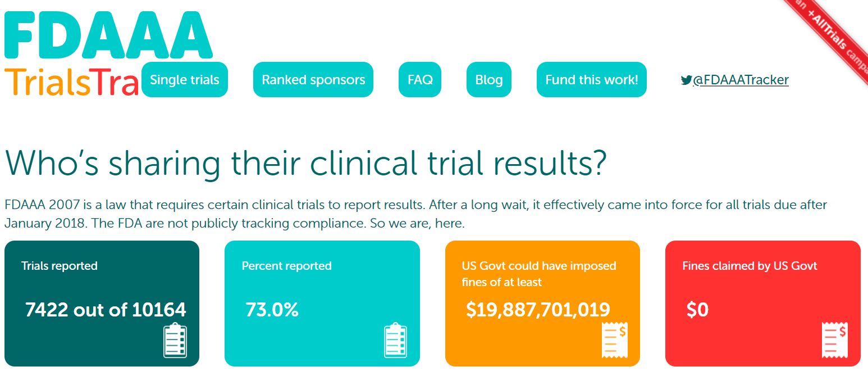Follow the @FDAAATracker Twitter link

(741, 80)
